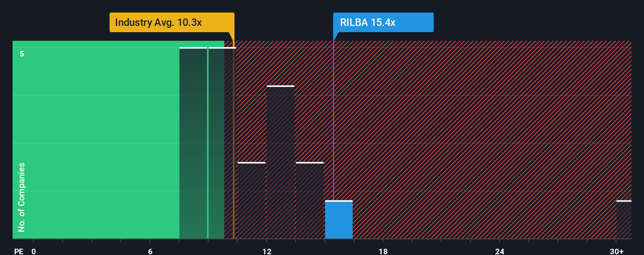Screen dimensions: 644x255
Task: Click the axis tick label '24'
Action: [x=499, y=251]
